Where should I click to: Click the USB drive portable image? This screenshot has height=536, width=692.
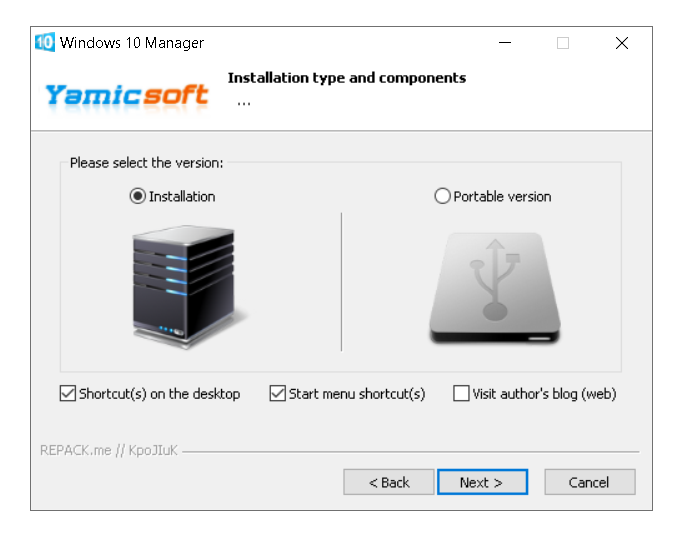point(495,288)
